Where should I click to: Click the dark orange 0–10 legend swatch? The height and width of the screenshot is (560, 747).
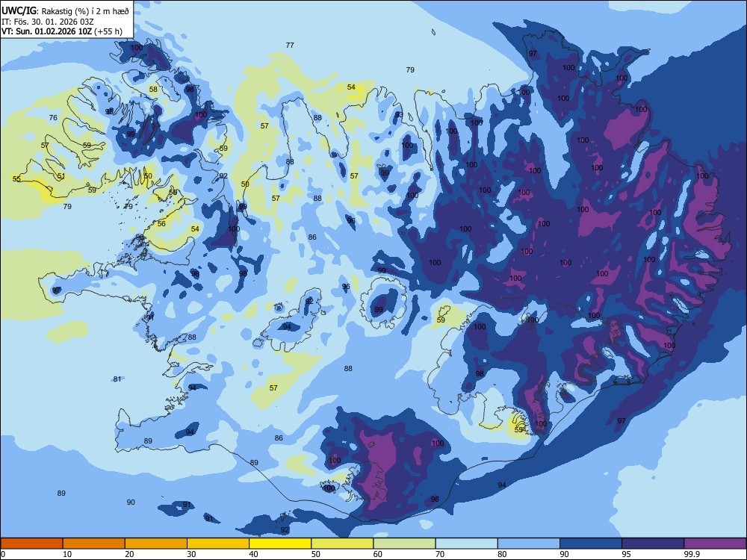click(31, 544)
